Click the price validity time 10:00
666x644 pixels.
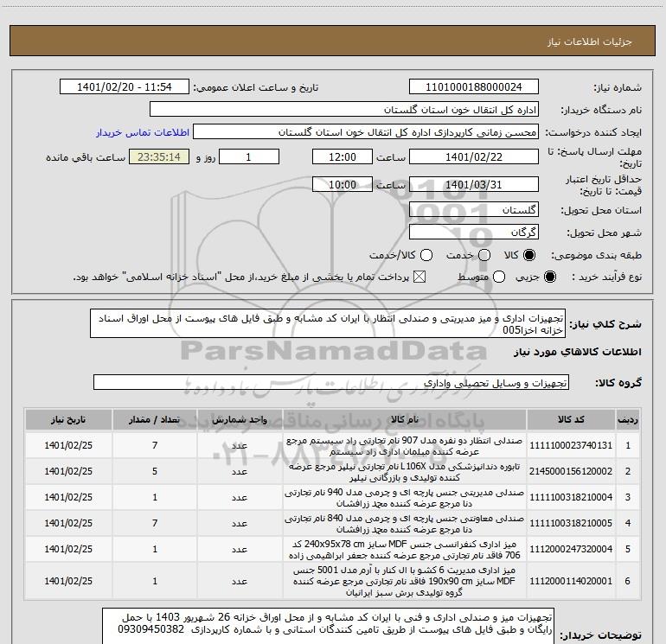(x=343, y=184)
